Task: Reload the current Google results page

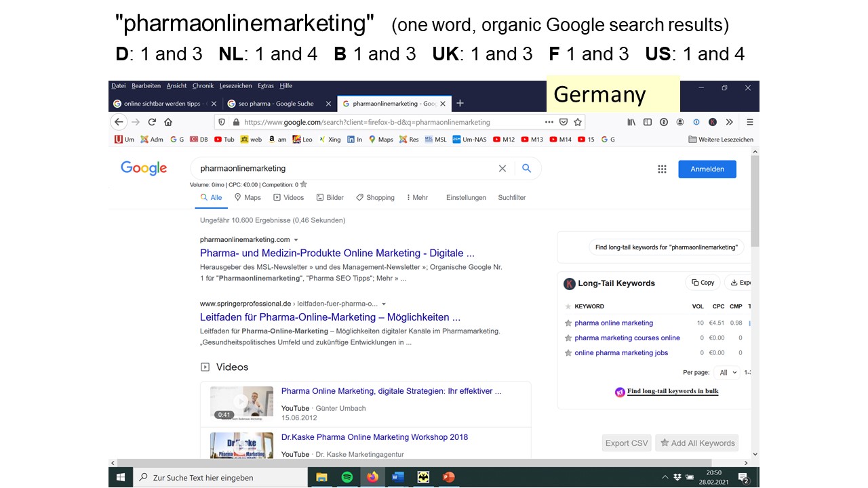Action: pos(152,122)
